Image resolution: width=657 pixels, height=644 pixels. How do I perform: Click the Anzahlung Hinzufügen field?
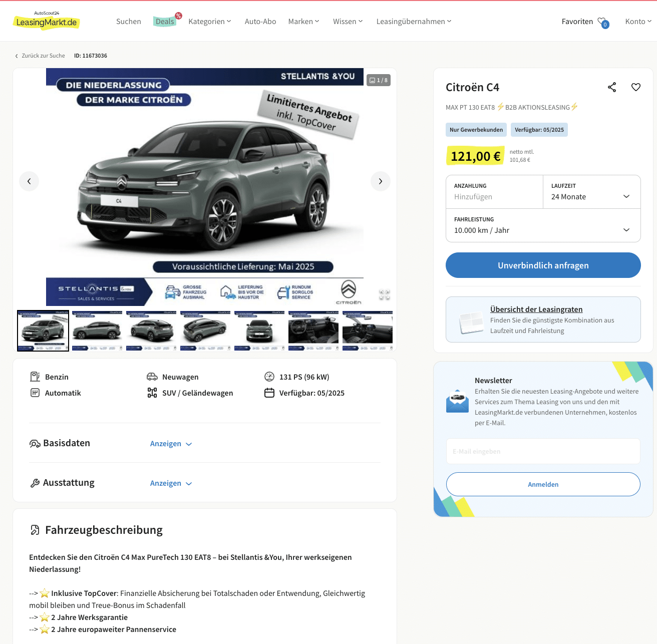[x=494, y=192]
